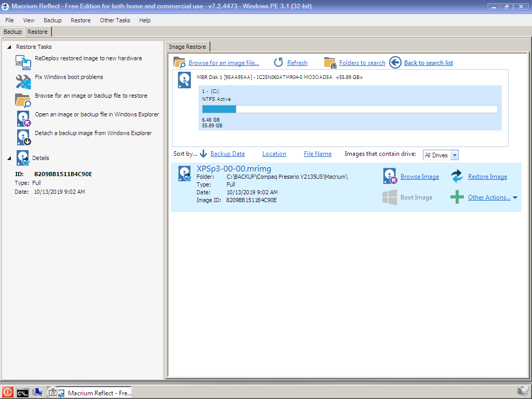Click Folders to search link
The height and width of the screenshot is (399, 532).
(362, 63)
